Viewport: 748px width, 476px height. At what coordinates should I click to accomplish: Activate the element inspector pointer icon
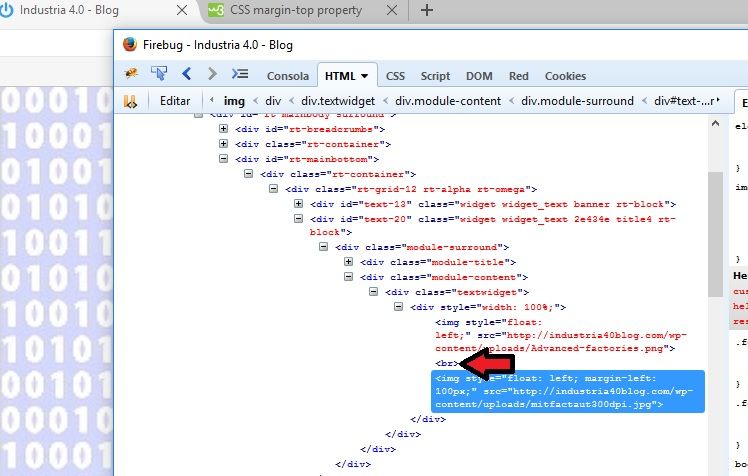point(159,73)
